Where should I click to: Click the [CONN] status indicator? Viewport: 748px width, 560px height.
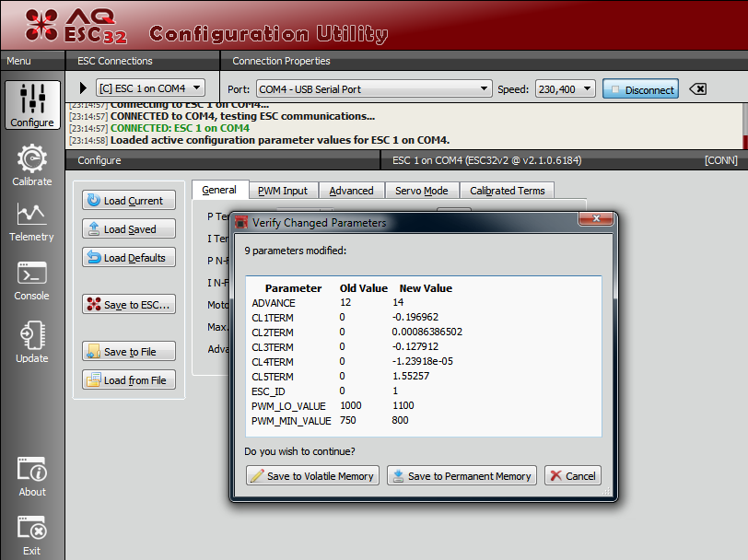(721, 160)
